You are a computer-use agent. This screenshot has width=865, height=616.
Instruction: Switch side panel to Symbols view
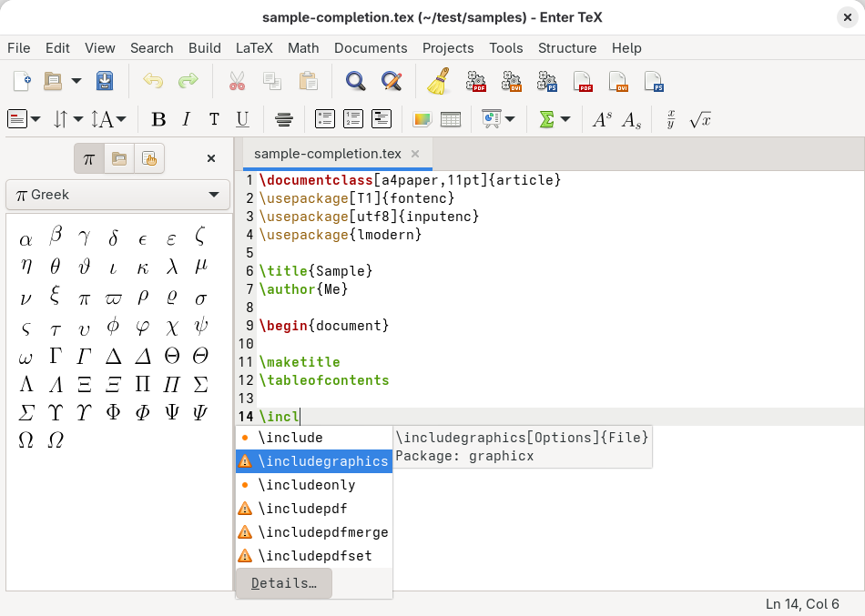tap(88, 158)
